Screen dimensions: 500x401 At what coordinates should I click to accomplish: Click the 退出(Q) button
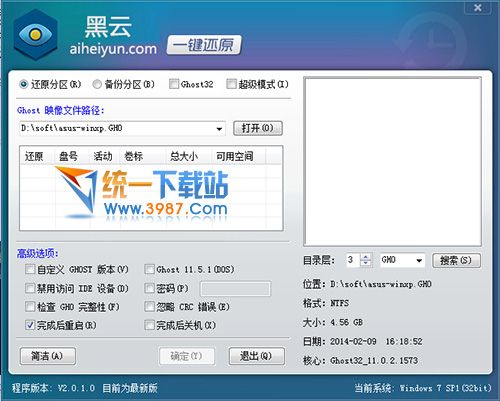coord(257,356)
